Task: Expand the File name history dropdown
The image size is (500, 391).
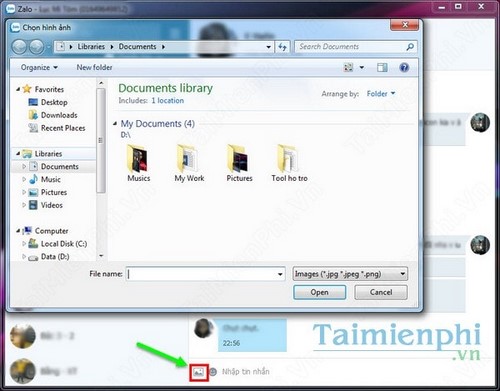Action: pos(280,274)
